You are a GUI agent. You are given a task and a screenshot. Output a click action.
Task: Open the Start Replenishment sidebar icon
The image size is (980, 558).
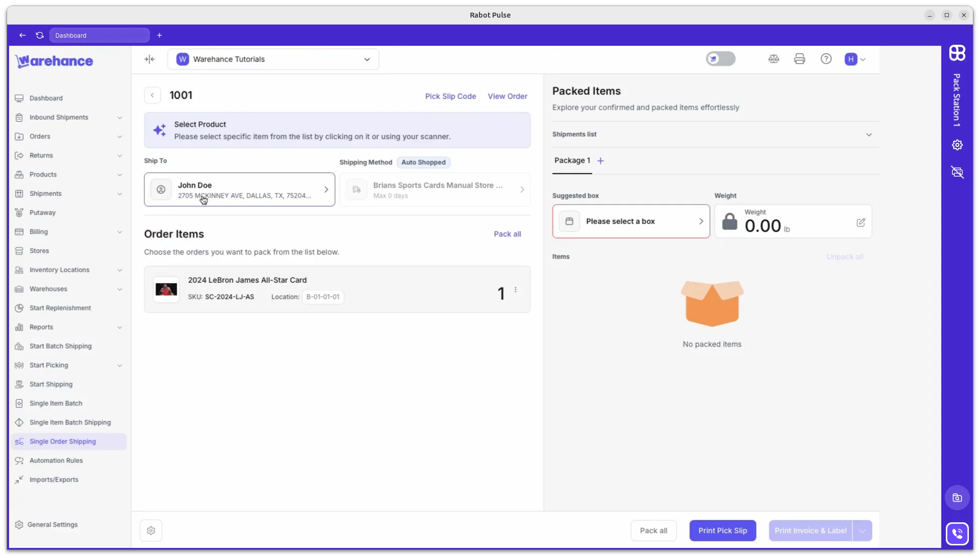point(19,308)
